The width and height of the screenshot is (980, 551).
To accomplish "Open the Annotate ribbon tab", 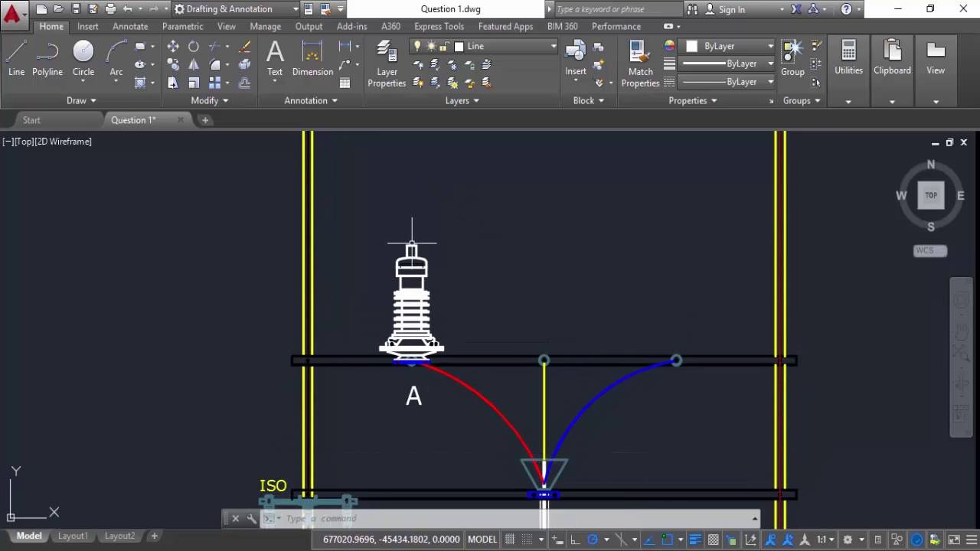I will (x=130, y=26).
